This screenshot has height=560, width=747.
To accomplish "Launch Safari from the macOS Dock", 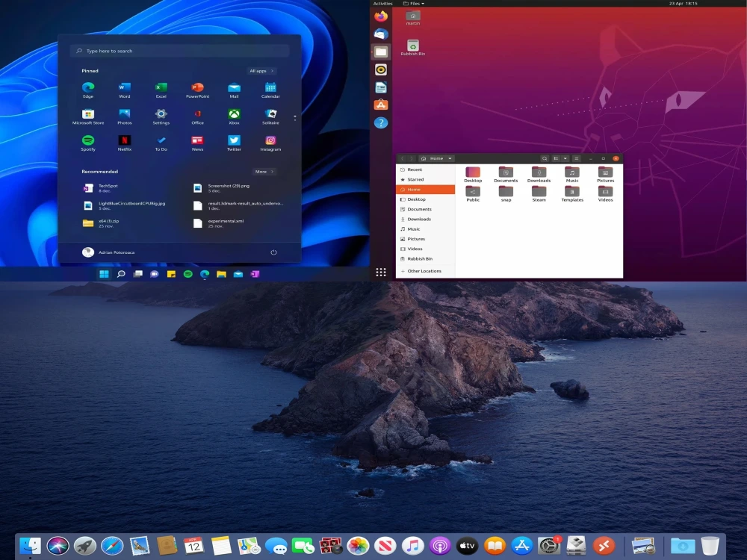I will pos(113,546).
